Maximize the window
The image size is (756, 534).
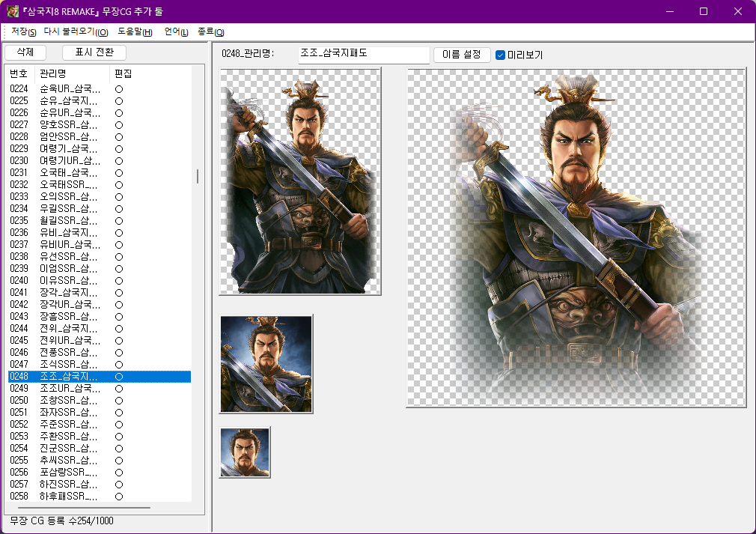(x=704, y=11)
